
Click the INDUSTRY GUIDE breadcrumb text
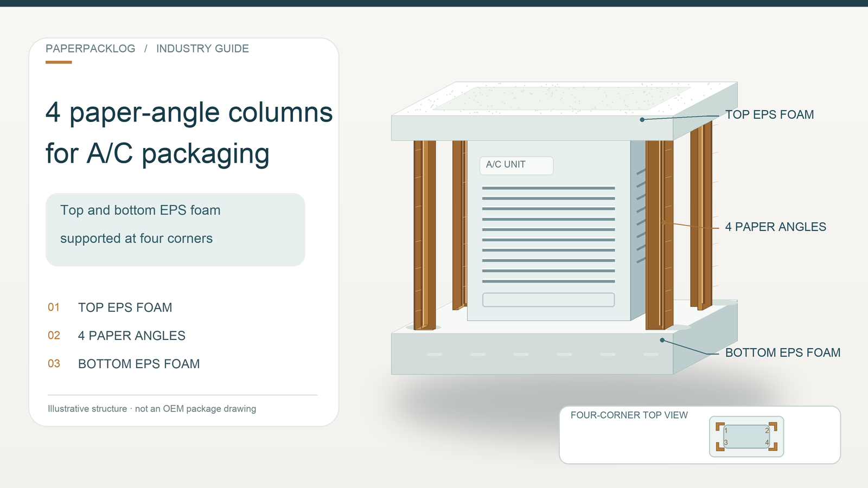[202, 49]
